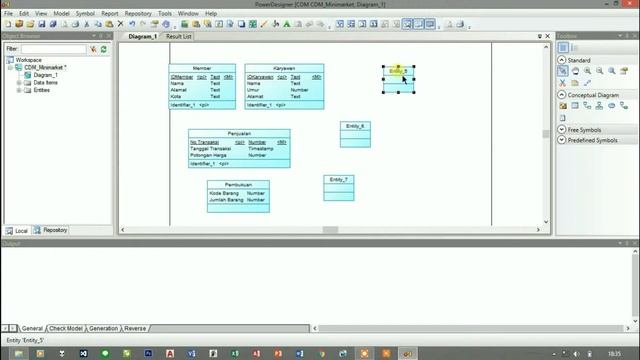640x360 pixels.
Task: Collapse the Conceptual Diagram toolbox section
Action: tap(562, 95)
